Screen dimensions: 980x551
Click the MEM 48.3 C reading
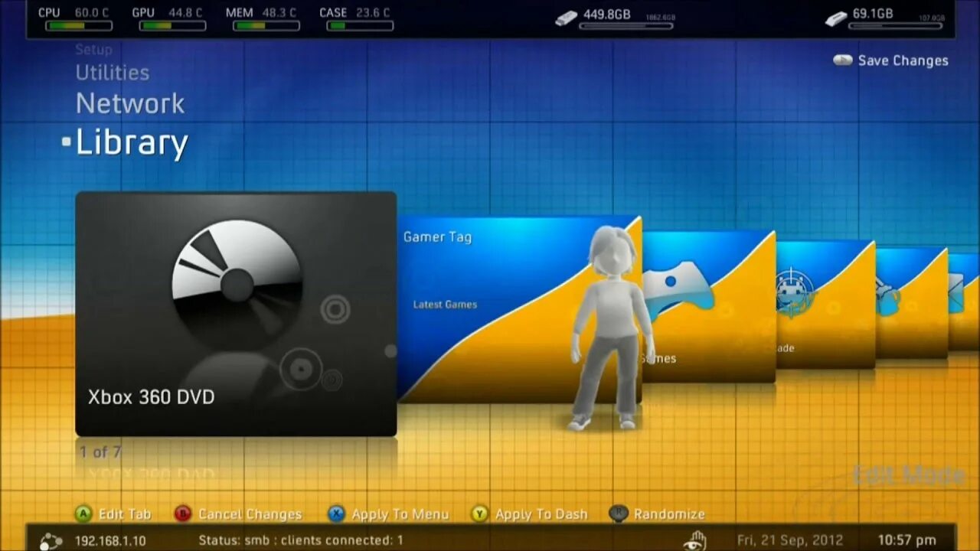[x=279, y=13]
